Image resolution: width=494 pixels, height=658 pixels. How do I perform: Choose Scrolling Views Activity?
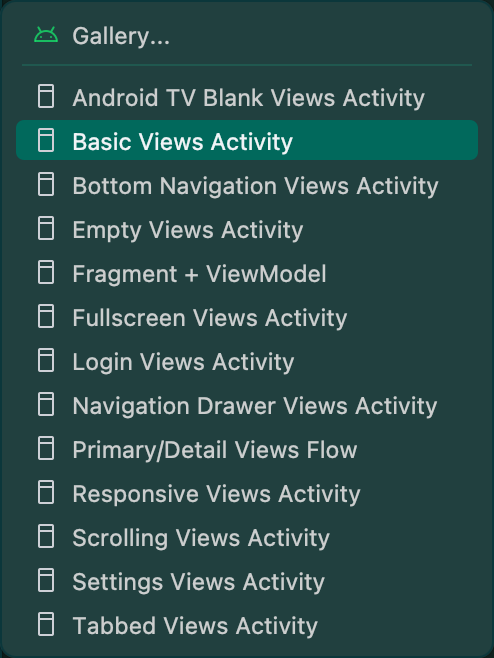point(247,537)
